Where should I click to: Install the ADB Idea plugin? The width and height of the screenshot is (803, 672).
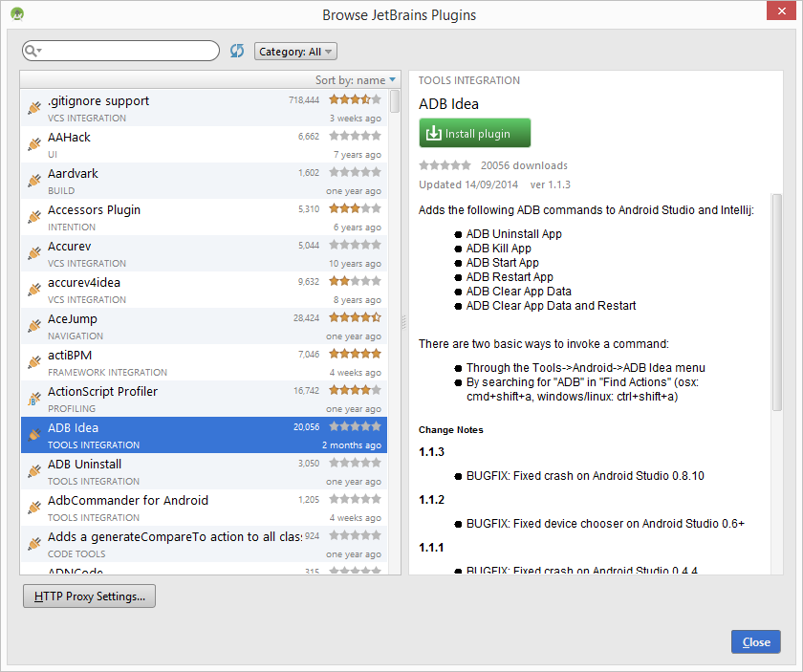point(475,133)
